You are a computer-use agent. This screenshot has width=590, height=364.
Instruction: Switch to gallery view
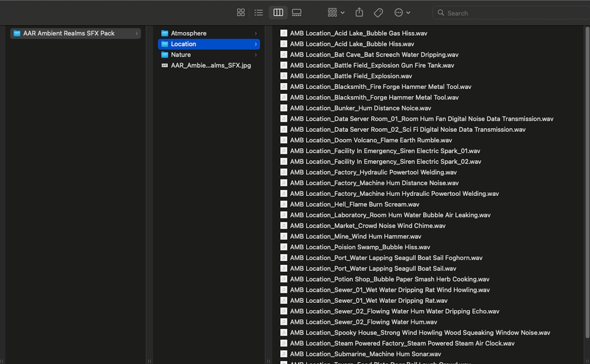tap(297, 13)
